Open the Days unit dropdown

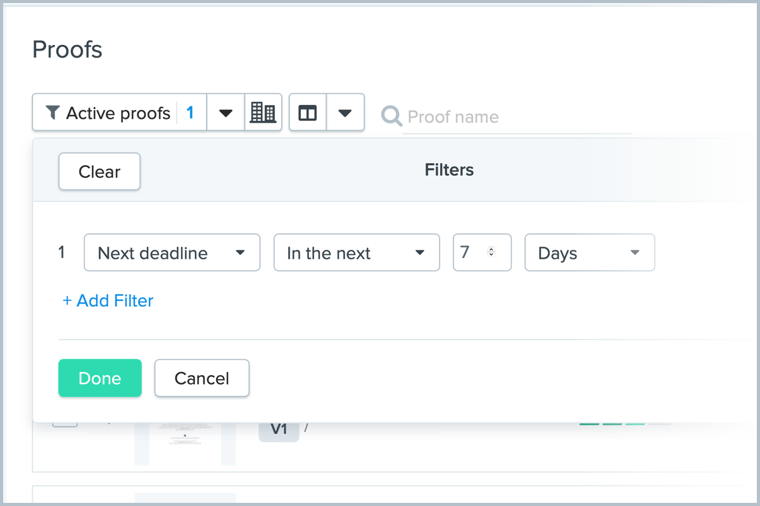pos(589,253)
